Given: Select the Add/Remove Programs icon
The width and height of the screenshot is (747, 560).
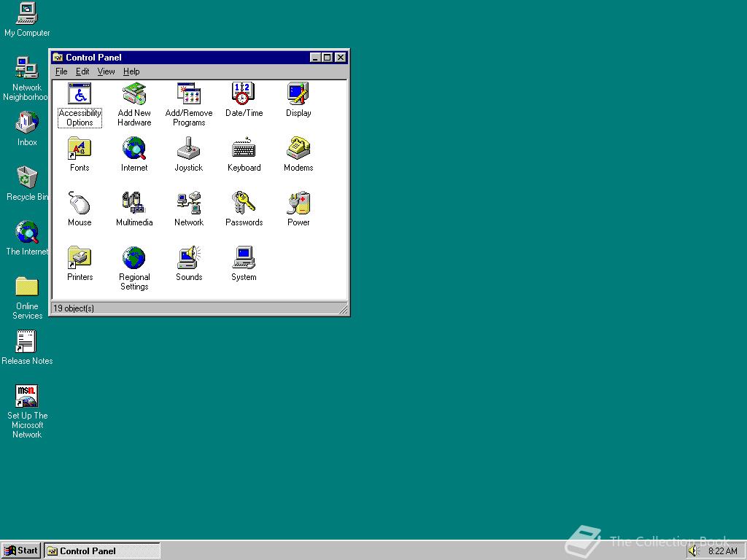Looking at the screenshot, I should click(x=189, y=94).
